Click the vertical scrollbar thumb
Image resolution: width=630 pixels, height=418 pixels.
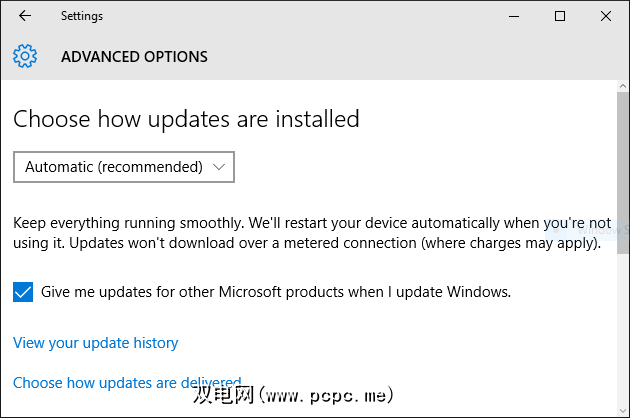tap(622, 170)
